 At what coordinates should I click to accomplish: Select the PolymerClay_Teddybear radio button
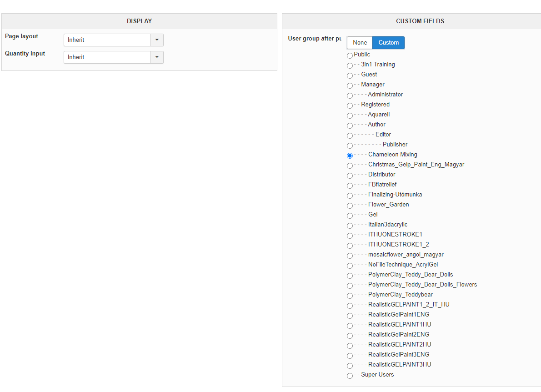point(350,296)
